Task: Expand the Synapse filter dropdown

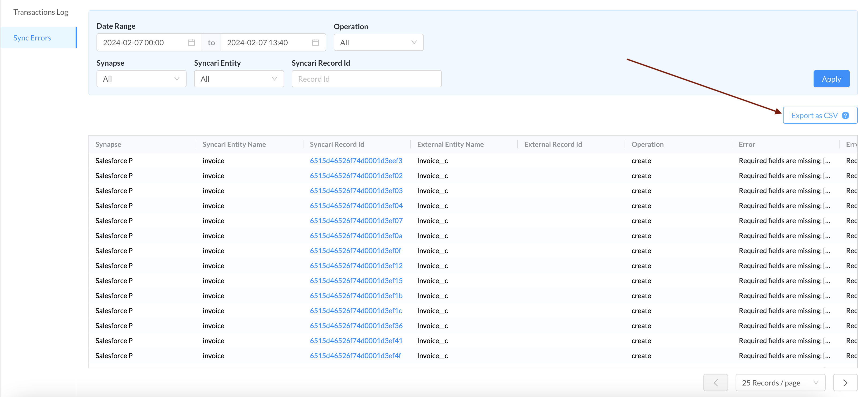Action: [141, 79]
